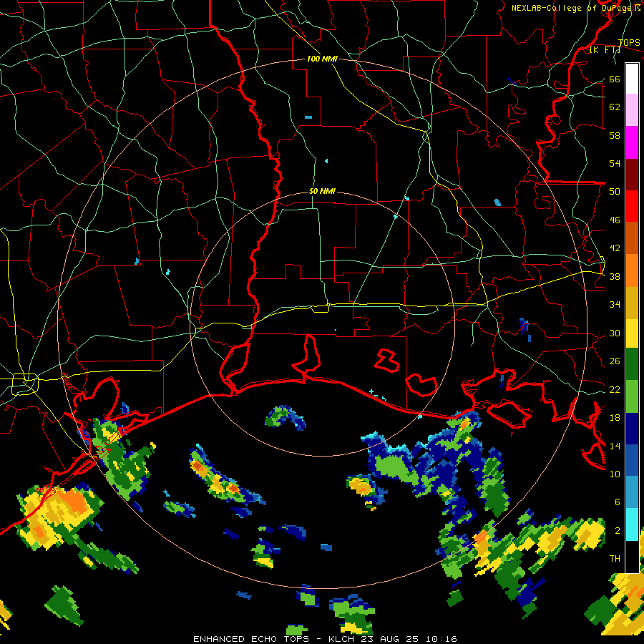644x644 pixels.
Task: Select the '10' legend value
Action: pyautogui.click(x=615, y=474)
